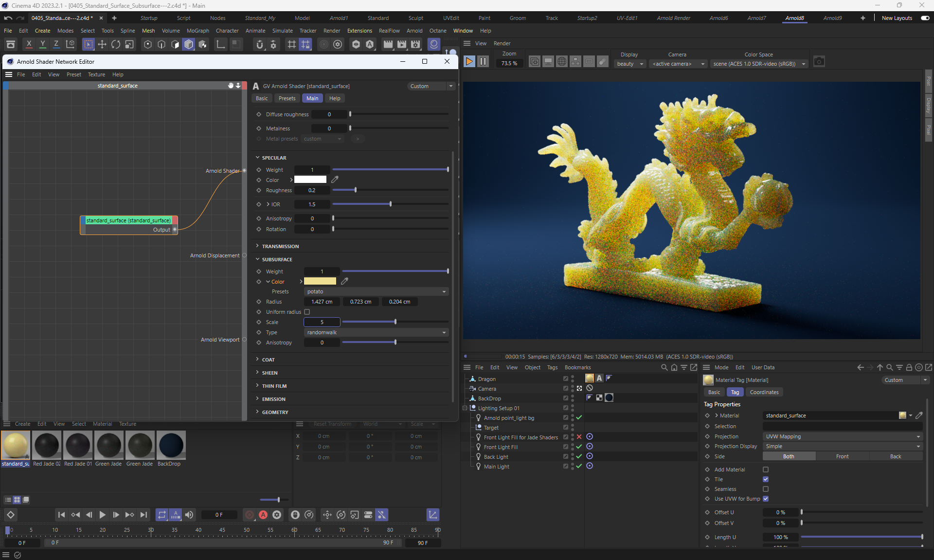Toggle the New Layouts switch
Screen dimensions: 934x560
click(x=925, y=18)
